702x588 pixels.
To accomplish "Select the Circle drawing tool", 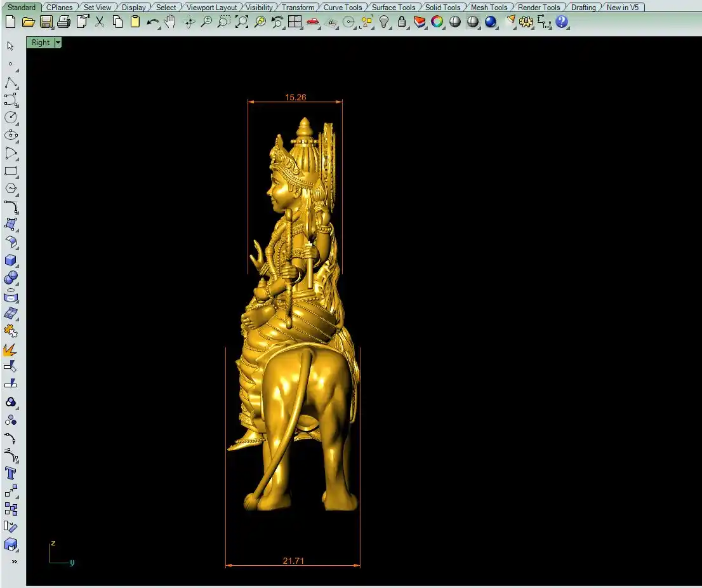I will point(11,117).
